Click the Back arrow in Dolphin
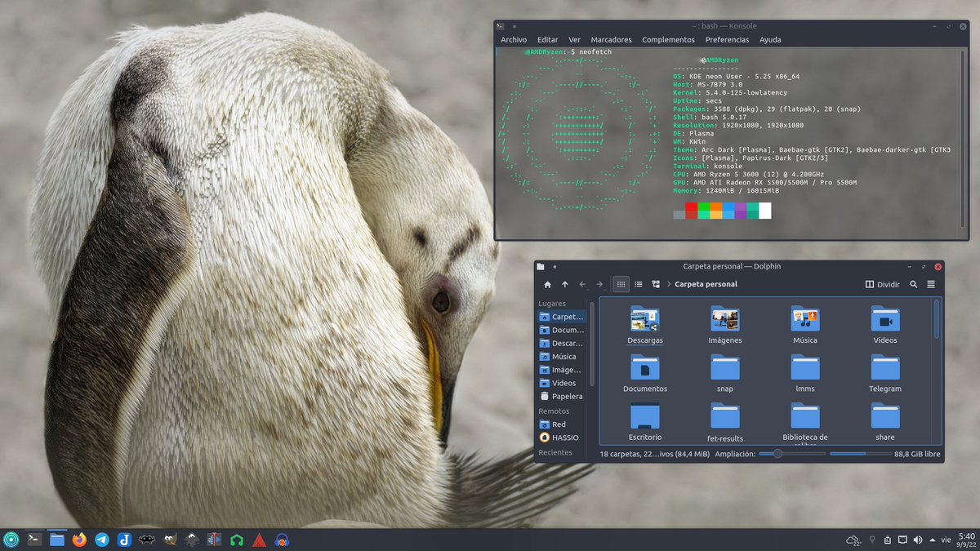The width and height of the screenshot is (980, 551). tap(582, 285)
